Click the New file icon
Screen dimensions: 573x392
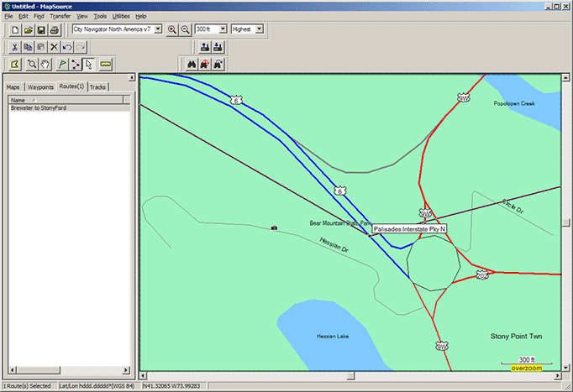[15, 30]
